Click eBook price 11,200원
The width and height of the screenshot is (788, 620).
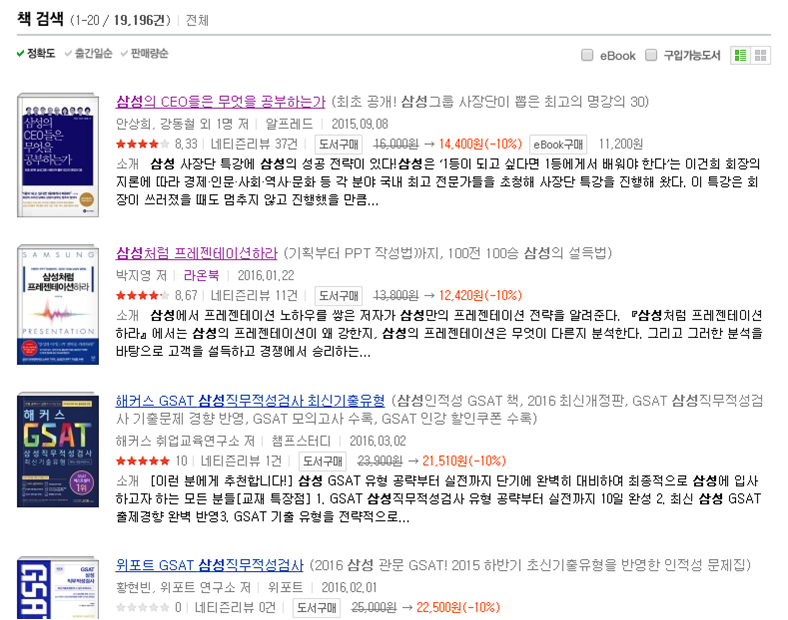621,144
